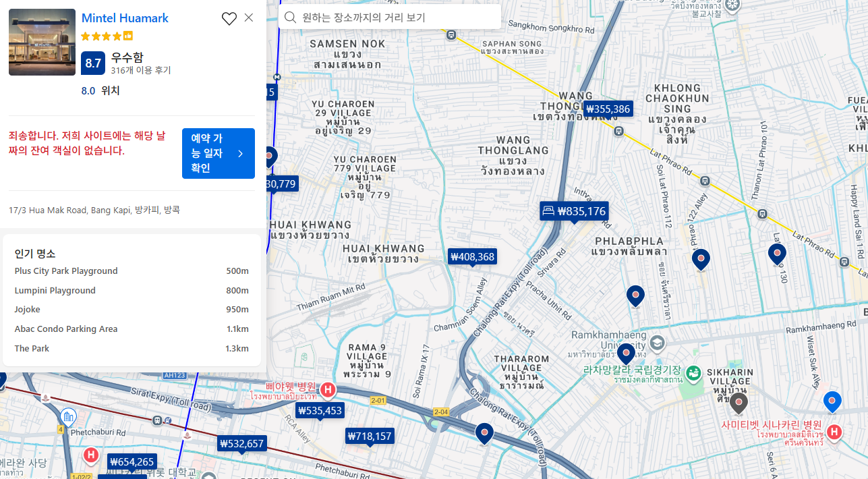Click the gray pin near Sikharin Village
This screenshot has height=479, width=868.
739,403
